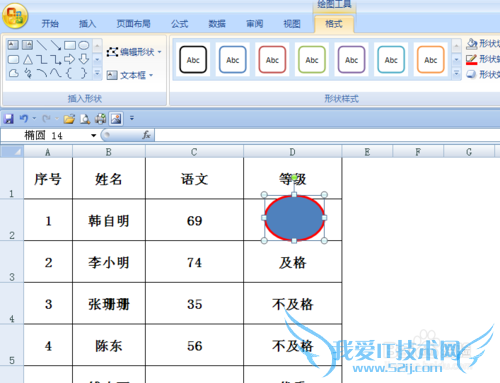Viewport: 500px width, 383px height.
Task: Select the horizontal text box shape
Action: tap(13, 45)
